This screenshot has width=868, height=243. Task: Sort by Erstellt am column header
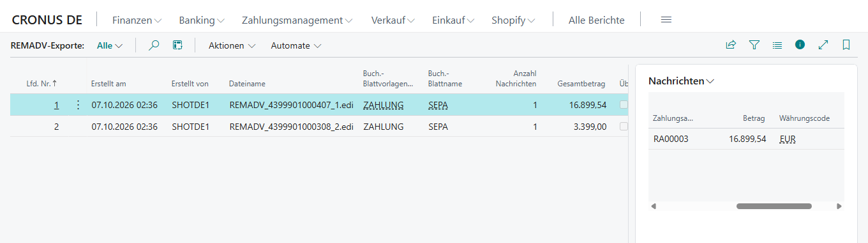tap(108, 84)
